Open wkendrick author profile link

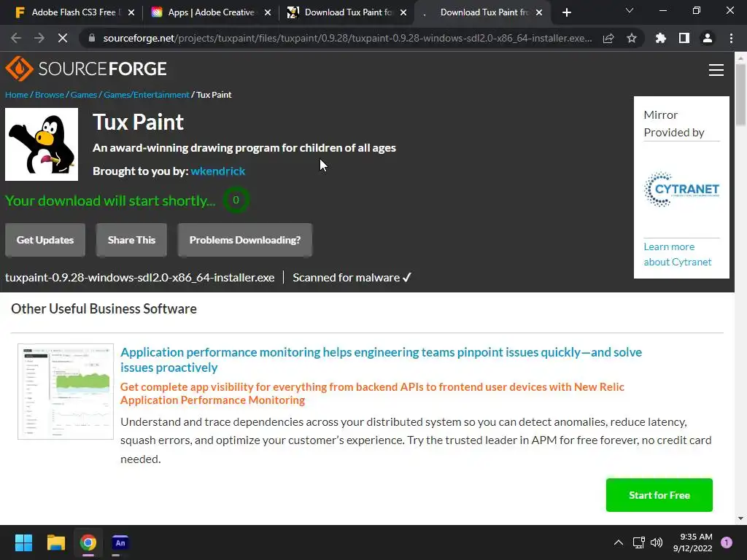(x=218, y=171)
